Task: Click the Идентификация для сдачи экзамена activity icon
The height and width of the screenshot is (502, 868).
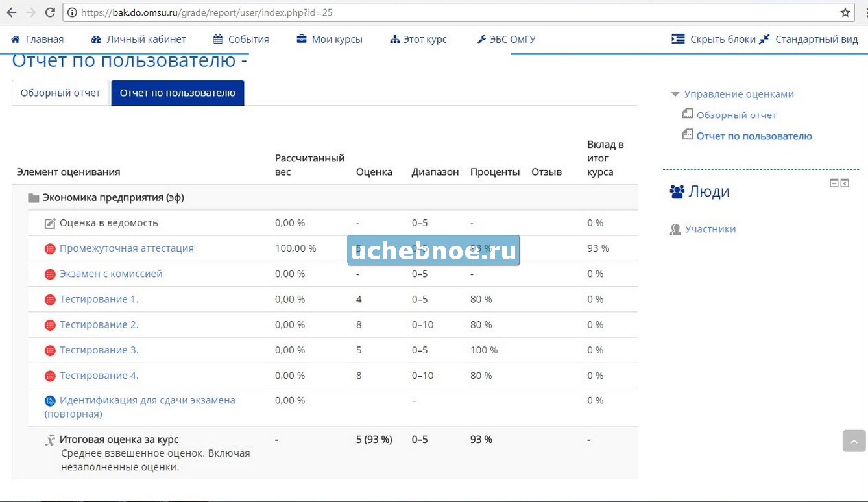Action: tap(50, 401)
